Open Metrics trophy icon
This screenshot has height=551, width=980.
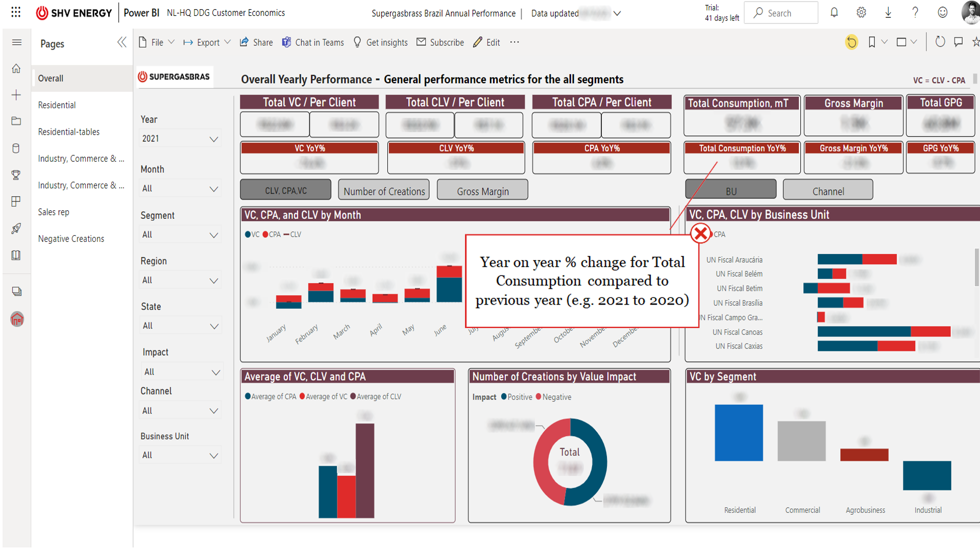tap(16, 175)
